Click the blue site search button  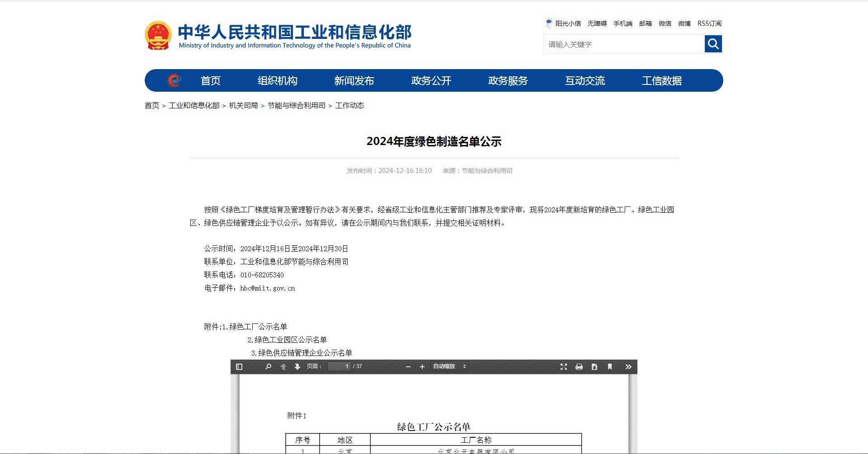click(x=713, y=44)
